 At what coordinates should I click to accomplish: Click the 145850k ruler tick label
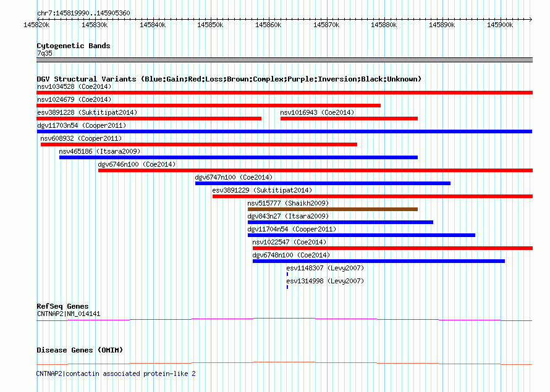coord(210,25)
